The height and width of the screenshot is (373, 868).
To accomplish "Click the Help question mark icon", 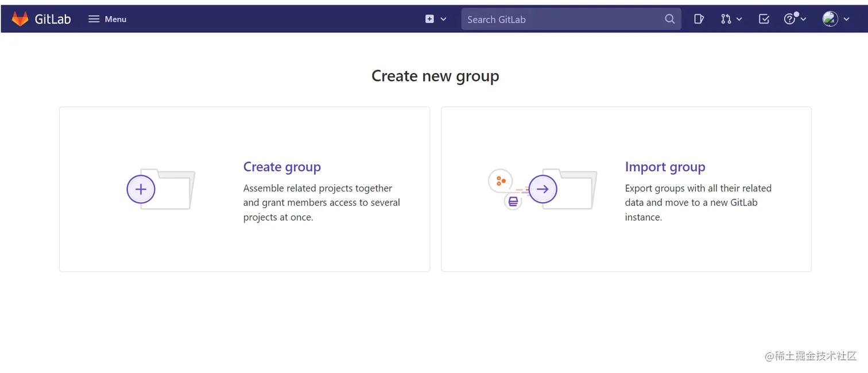I will (x=790, y=19).
